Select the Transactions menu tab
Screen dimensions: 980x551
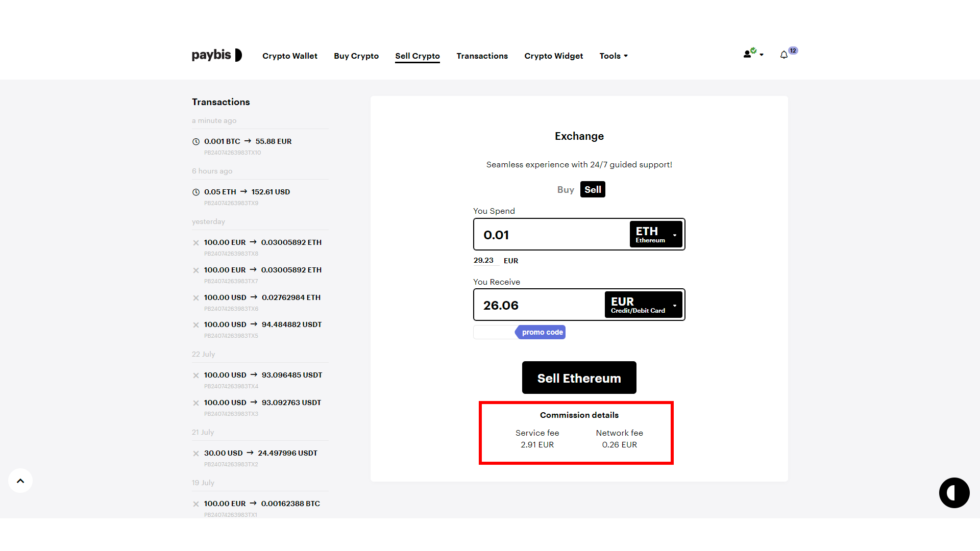click(482, 55)
